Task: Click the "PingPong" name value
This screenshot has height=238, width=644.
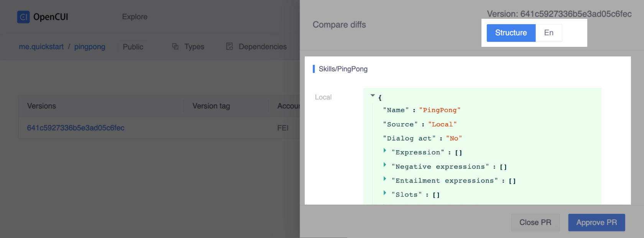Action: click(440, 110)
